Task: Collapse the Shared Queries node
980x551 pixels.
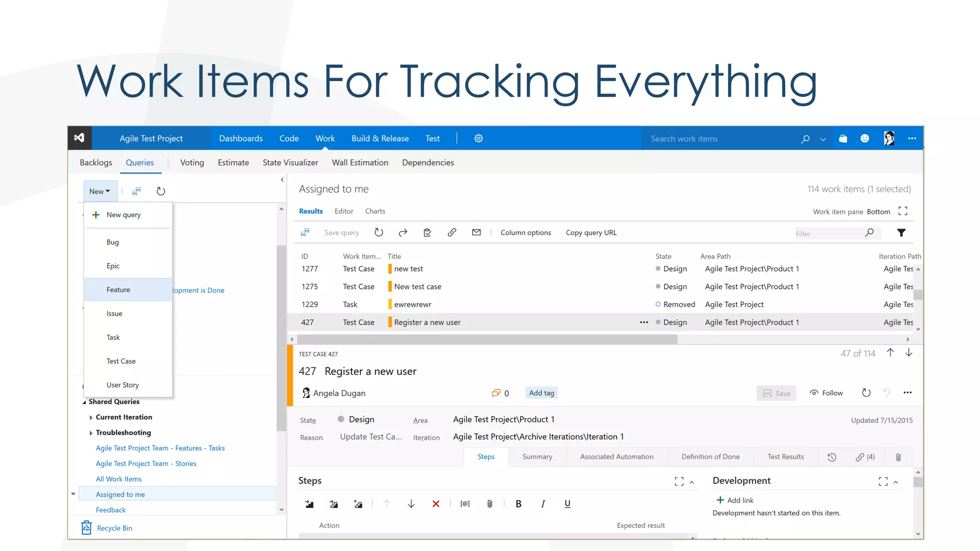Action: point(84,402)
